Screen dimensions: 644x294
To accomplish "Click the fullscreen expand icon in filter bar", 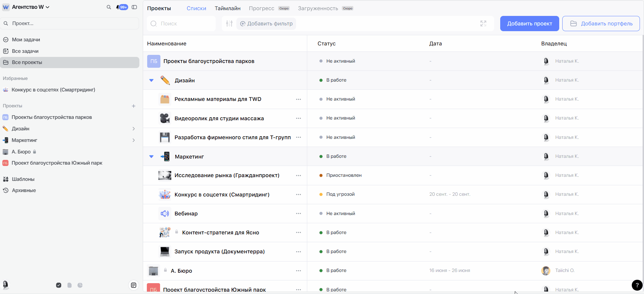I will pyautogui.click(x=483, y=24).
